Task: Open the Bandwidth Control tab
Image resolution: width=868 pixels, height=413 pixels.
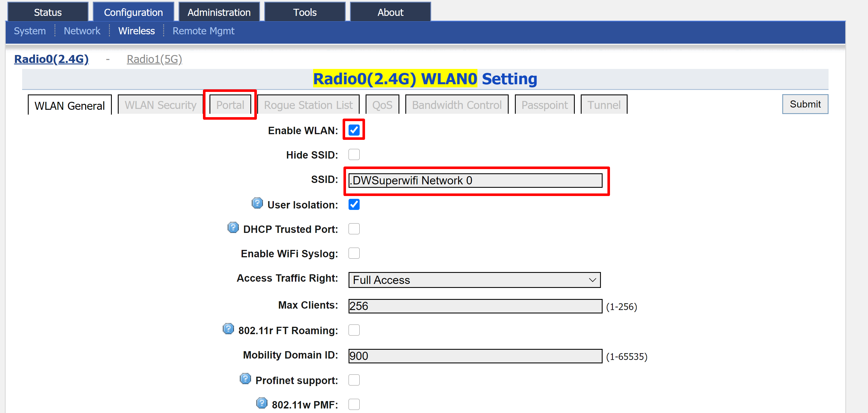Action: pos(457,105)
